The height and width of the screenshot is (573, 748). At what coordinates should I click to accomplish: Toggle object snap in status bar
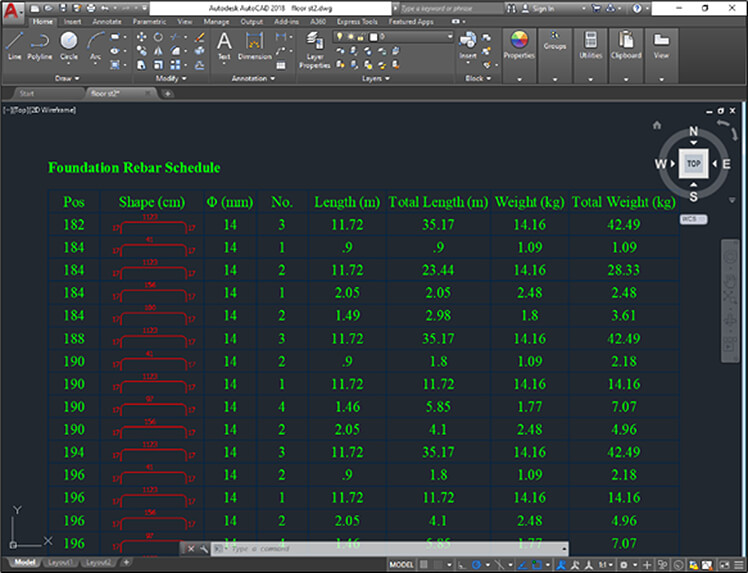(538, 565)
